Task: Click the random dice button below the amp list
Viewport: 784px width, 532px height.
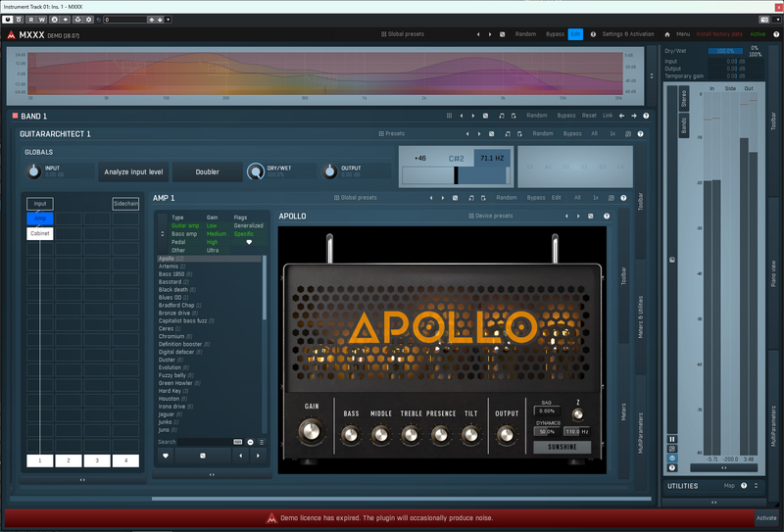Action: tap(203, 456)
